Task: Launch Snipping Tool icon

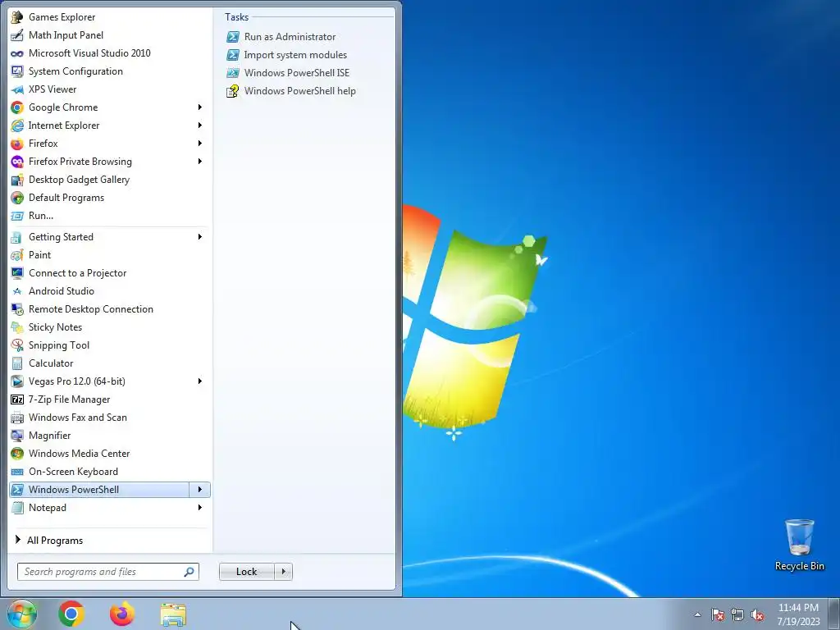Action: click(17, 345)
